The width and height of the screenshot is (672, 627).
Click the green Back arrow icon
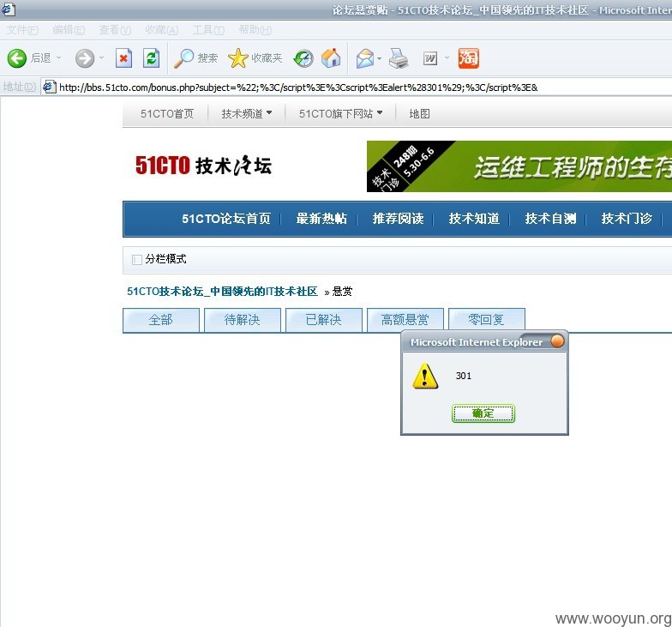click(17, 58)
